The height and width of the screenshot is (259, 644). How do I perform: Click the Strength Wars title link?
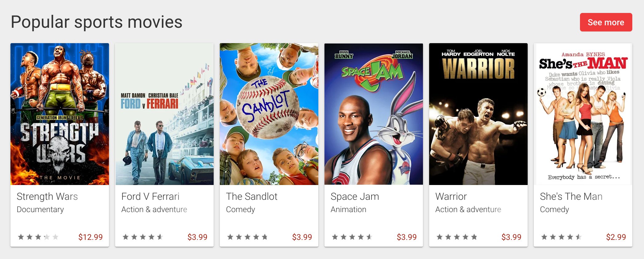[47, 196]
